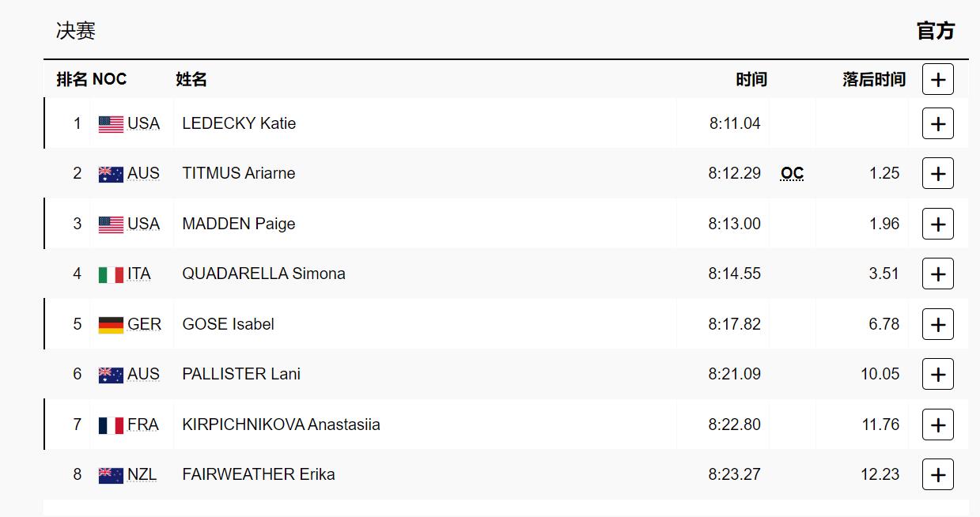Expand MADDEN Paige's split details
This screenshot has width=980, height=517.
point(937,224)
